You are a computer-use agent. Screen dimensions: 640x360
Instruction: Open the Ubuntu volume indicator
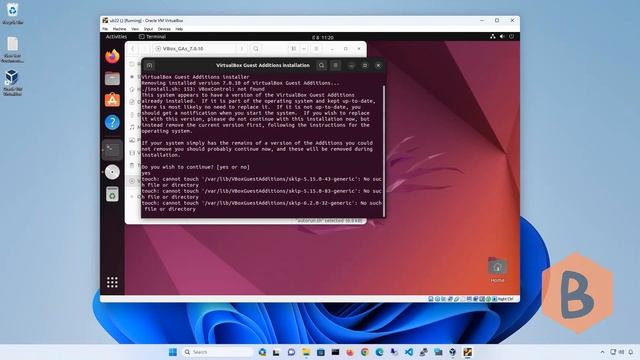(502, 37)
